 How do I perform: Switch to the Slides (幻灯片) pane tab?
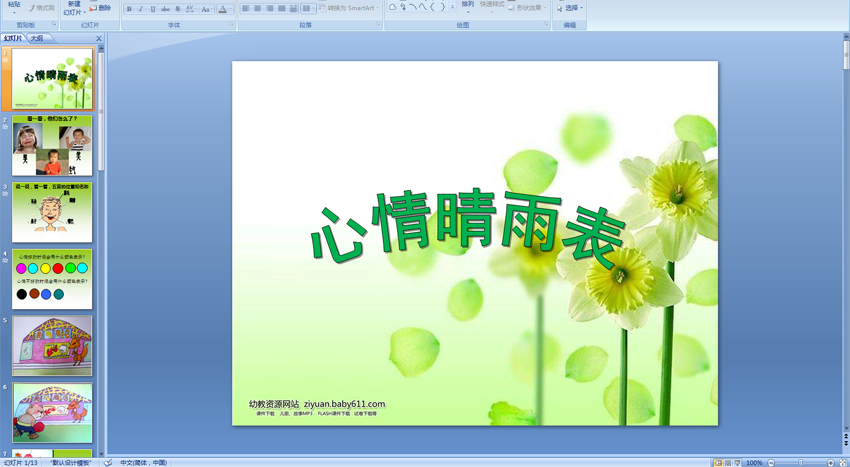click(14, 39)
